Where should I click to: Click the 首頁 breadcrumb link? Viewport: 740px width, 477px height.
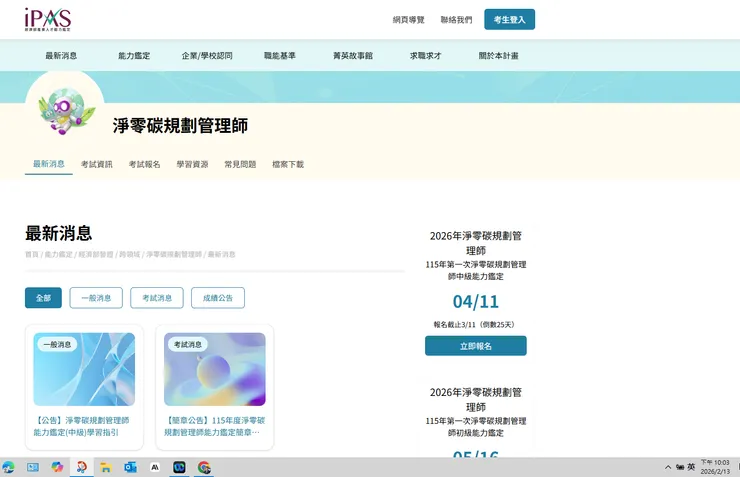pos(32,254)
